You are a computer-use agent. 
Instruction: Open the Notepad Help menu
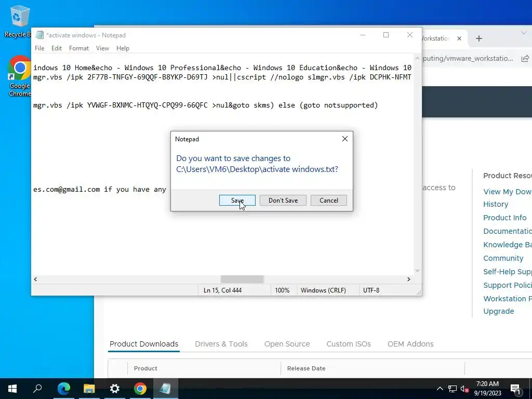pyautogui.click(x=123, y=48)
